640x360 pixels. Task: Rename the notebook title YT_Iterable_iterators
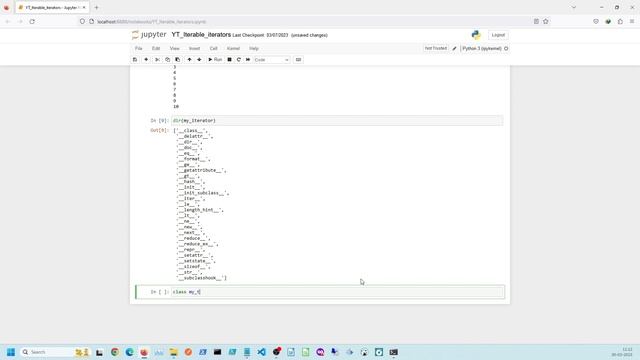(201, 35)
